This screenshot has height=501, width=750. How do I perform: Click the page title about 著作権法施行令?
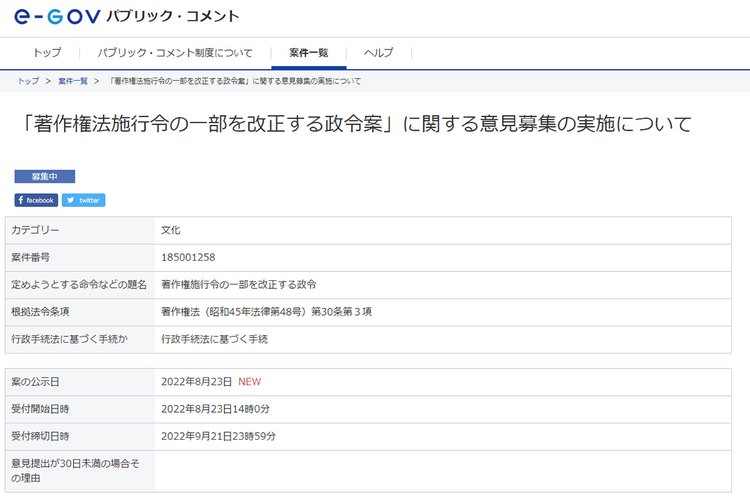tap(356, 125)
